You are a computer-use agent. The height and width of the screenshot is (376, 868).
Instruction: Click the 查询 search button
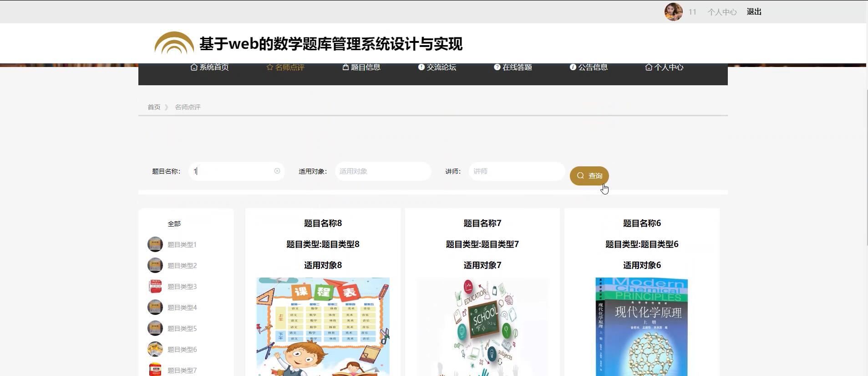pos(589,176)
